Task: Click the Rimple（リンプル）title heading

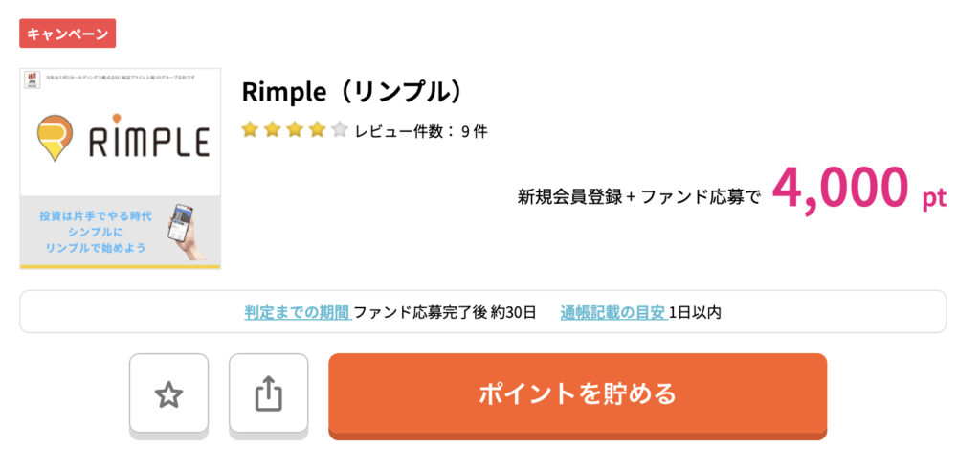Action: (354, 93)
